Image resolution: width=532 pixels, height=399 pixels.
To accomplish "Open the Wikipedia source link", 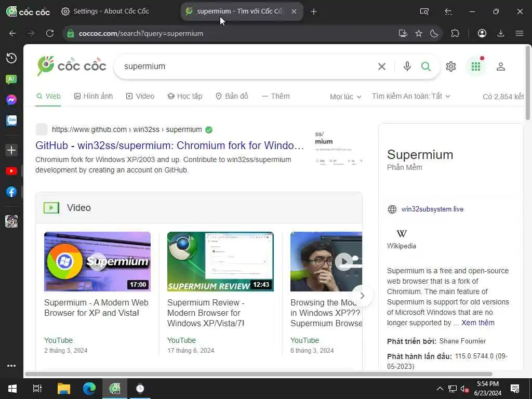I will point(402,239).
